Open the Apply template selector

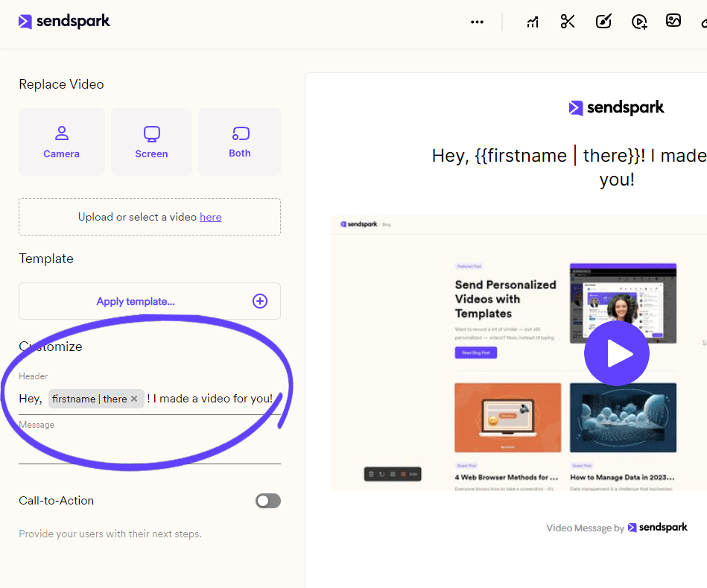(150, 301)
